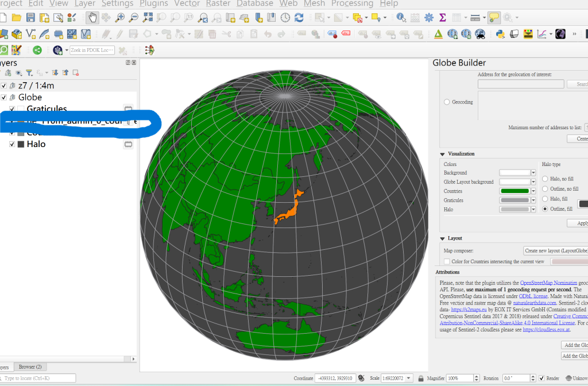Choose the 'Outline, no fill' option
Screen dimensions: 588x386
click(545, 189)
